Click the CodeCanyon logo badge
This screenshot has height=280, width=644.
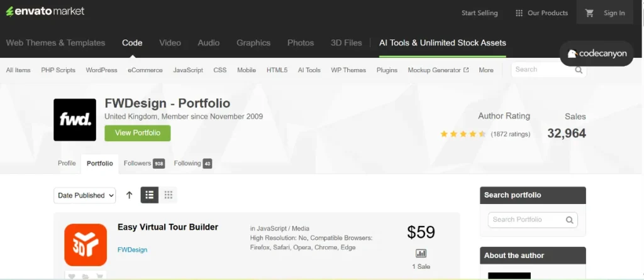coord(597,54)
